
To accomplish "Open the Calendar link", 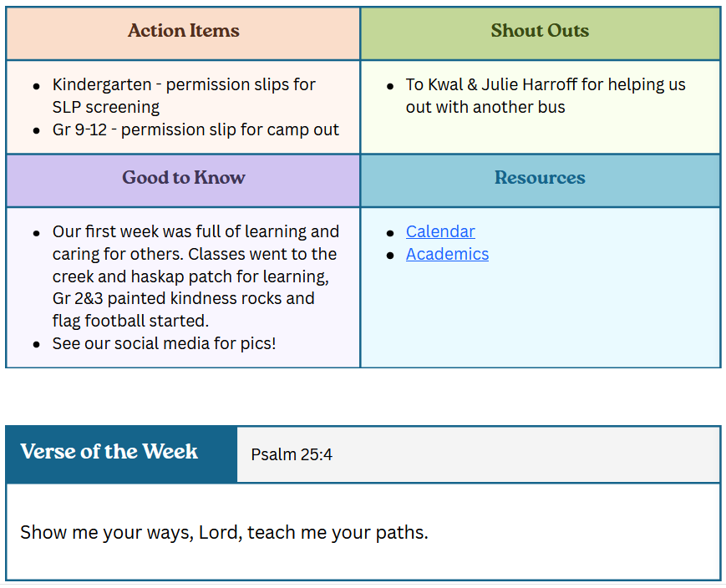I will pos(440,231).
